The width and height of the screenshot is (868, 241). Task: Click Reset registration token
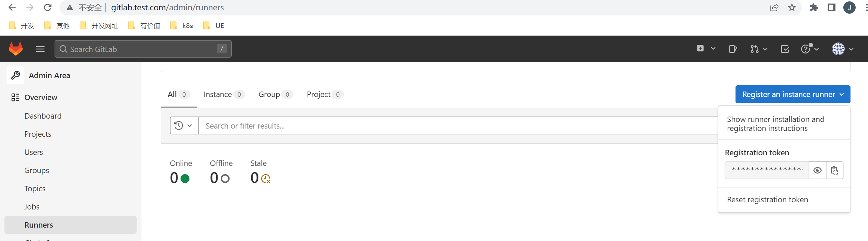[767, 200]
